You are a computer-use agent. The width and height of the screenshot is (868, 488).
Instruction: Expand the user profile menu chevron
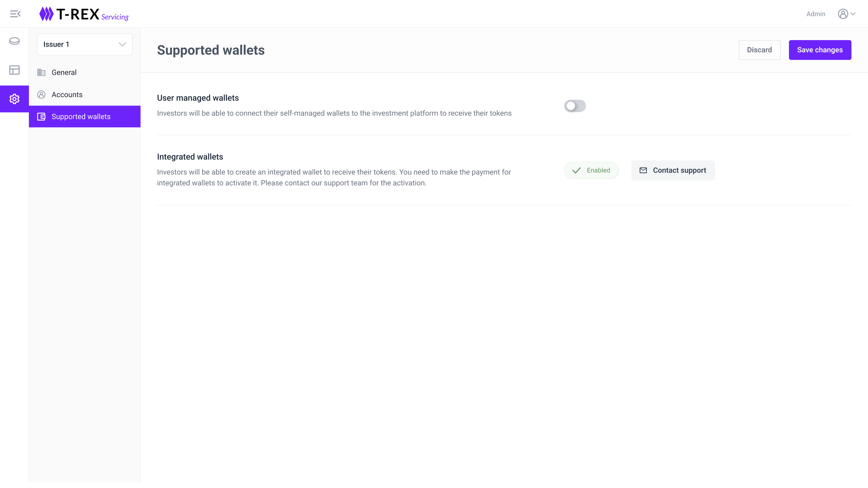click(x=853, y=14)
